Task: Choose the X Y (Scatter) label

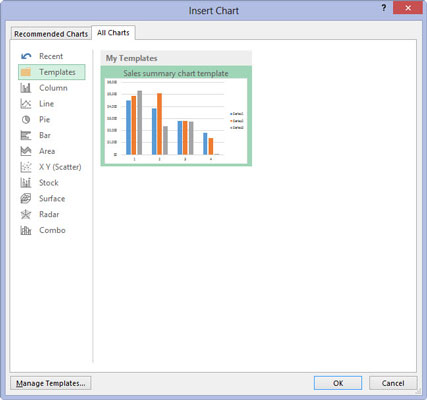Action: point(60,167)
